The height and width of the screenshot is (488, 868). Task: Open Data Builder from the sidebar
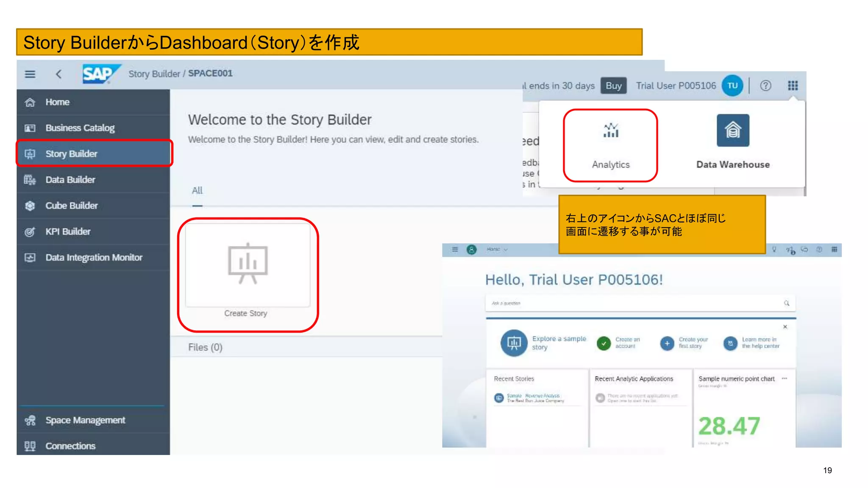coord(93,180)
